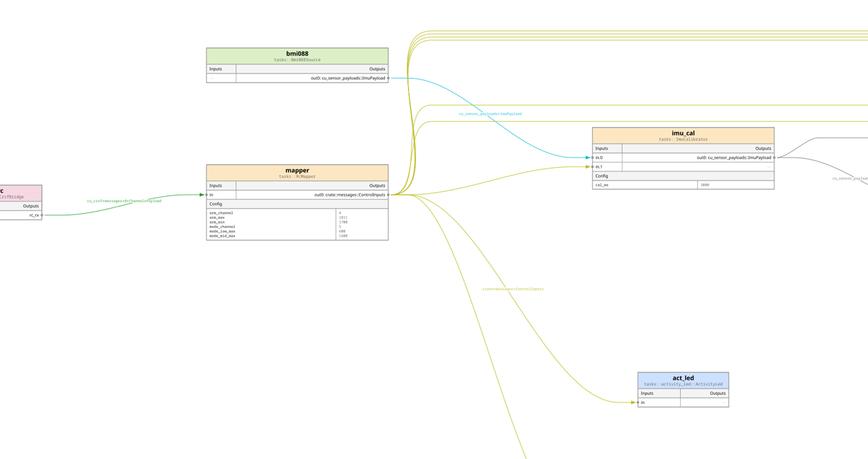
Task: Select the imu_cal node title bar
Action: click(x=683, y=133)
